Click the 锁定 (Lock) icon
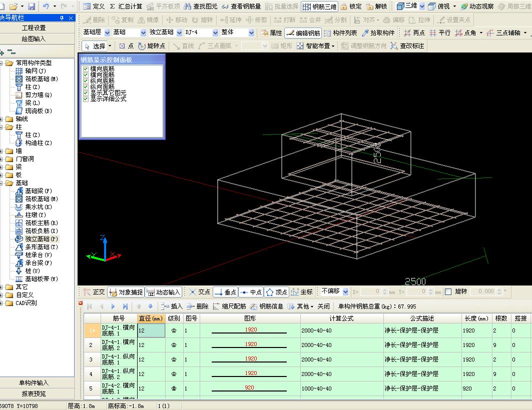Image resolution: width=532 pixels, height=410 pixels. pyautogui.click(x=351, y=6)
